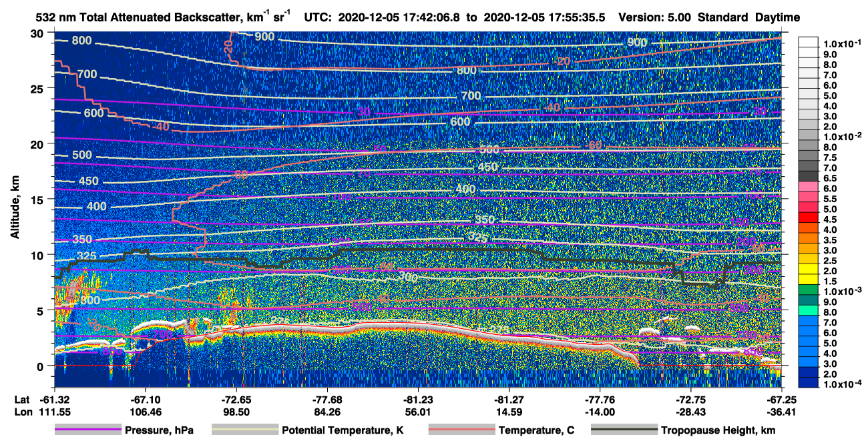Click the Temperature, C legend label
This screenshot has width=868, height=445.
[536, 430]
